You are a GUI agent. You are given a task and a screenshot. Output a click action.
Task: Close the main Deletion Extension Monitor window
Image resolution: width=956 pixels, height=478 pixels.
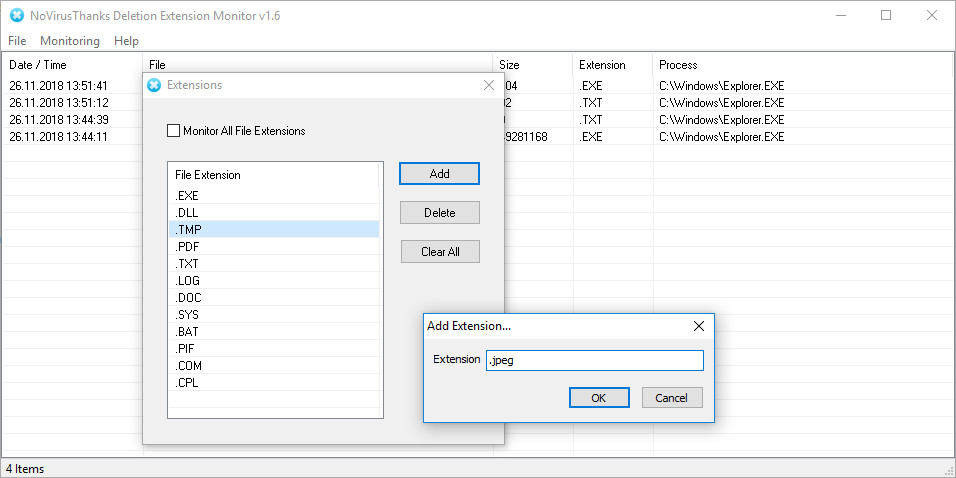click(x=932, y=16)
